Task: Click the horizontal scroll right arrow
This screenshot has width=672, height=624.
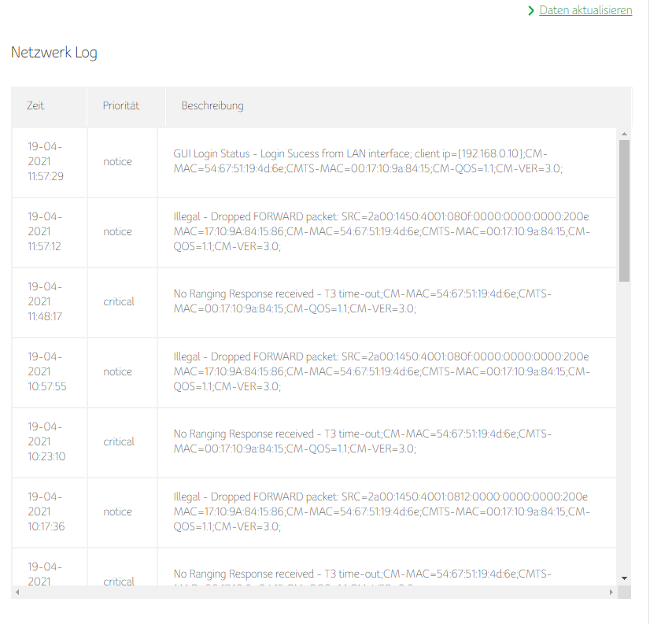Action: [611, 591]
